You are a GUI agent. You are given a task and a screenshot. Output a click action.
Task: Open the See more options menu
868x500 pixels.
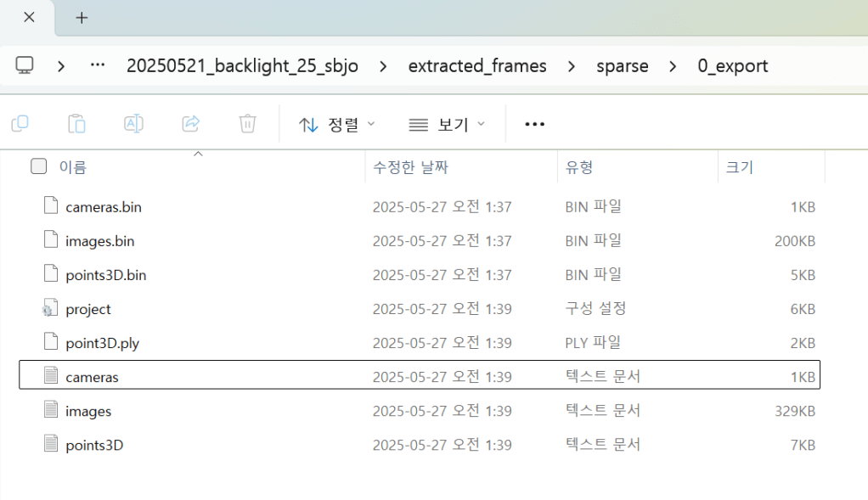[534, 125]
